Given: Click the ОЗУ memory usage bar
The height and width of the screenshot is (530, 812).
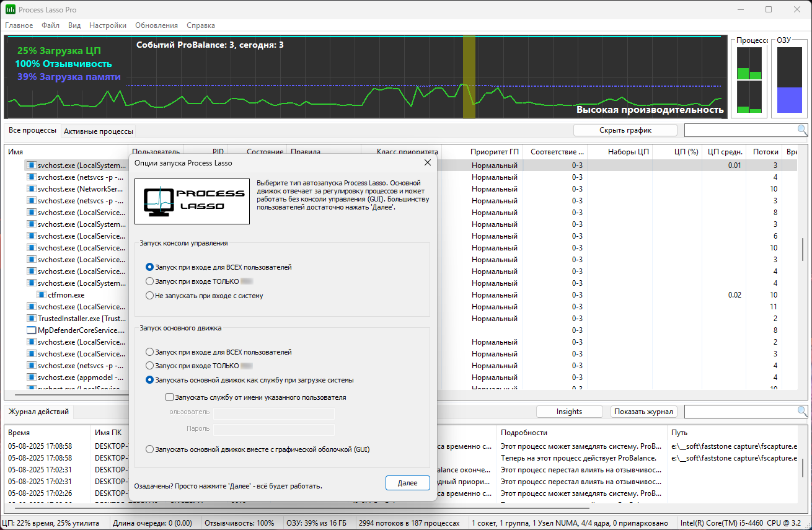Looking at the screenshot, I should pos(789,81).
